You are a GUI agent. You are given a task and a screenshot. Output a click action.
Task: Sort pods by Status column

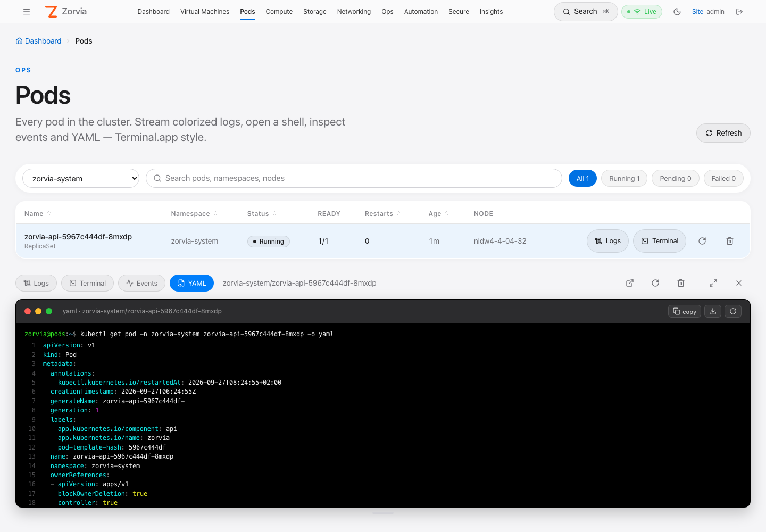click(262, 214)
